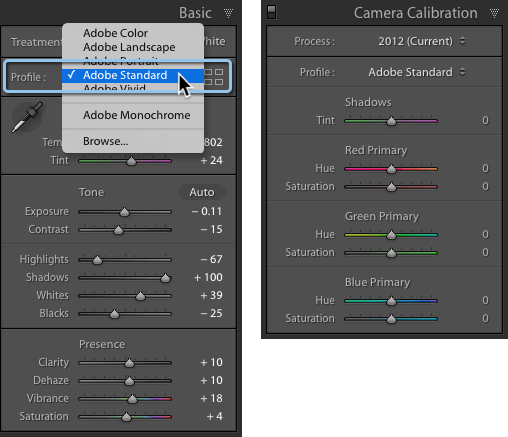This screenshot has width=508, height=437.
Task: Click the Dehaze value + 10
Action: click(x=211, y=380)
